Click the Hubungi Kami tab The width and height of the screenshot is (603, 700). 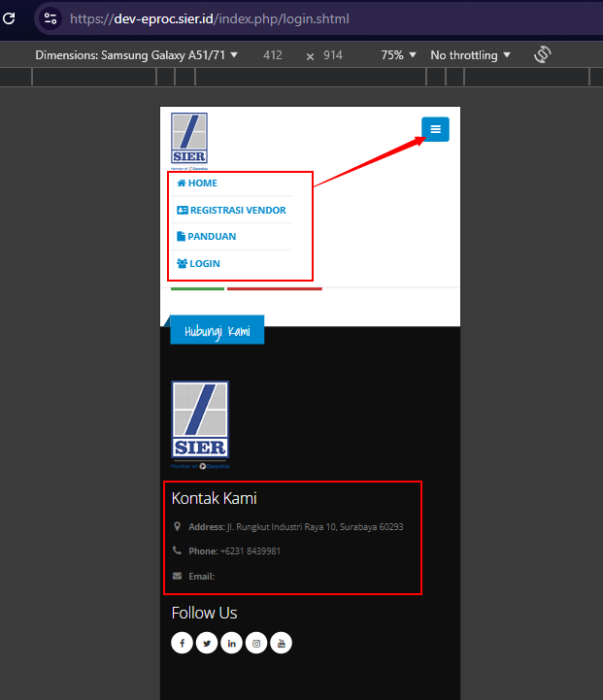point(217,331)
